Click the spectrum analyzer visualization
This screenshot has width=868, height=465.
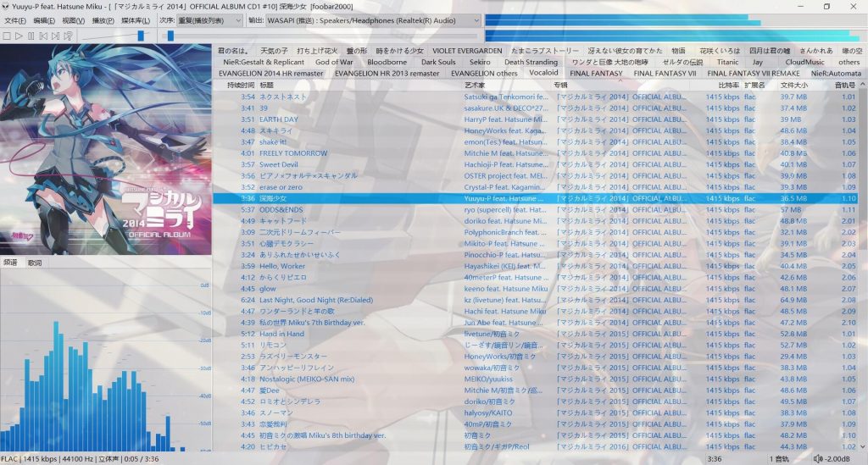(106, 361)
